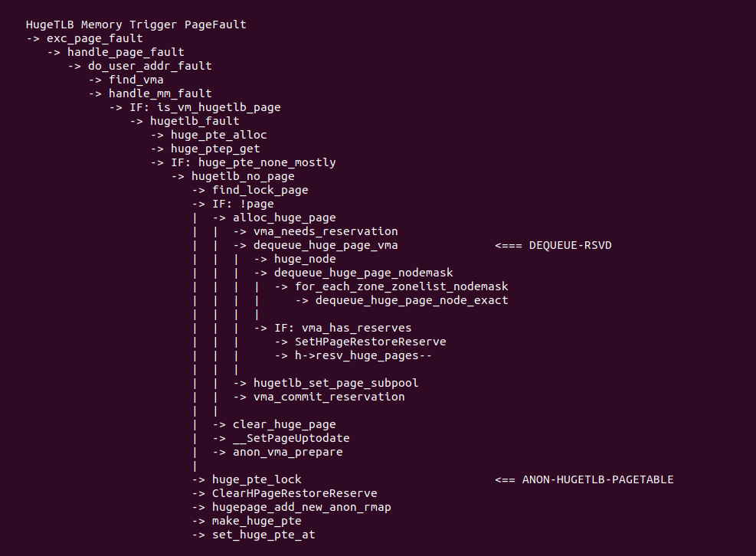Select do_user_addr_fault in the call tree

pos(149,66)
